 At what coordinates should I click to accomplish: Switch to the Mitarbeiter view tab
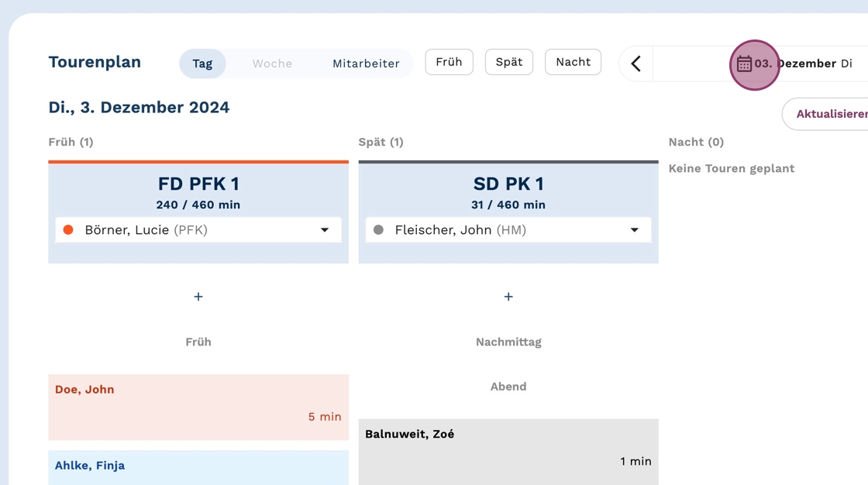[x=366, y=64]
